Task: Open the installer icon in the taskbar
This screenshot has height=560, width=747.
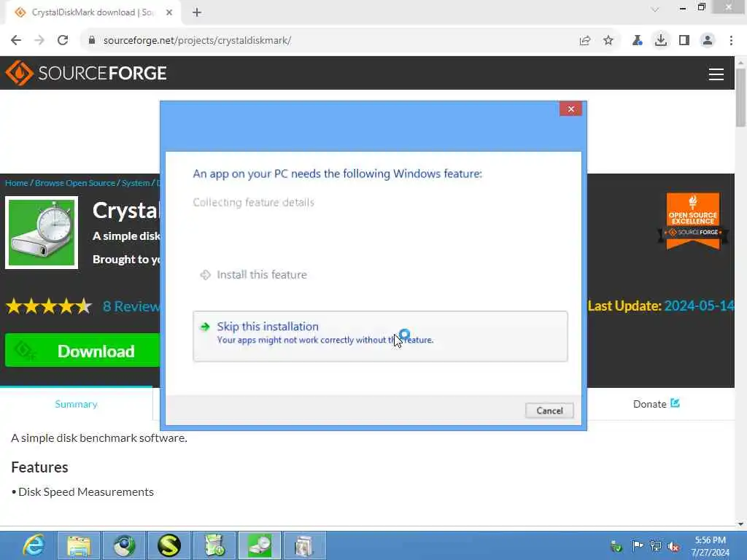Action: 214,545
